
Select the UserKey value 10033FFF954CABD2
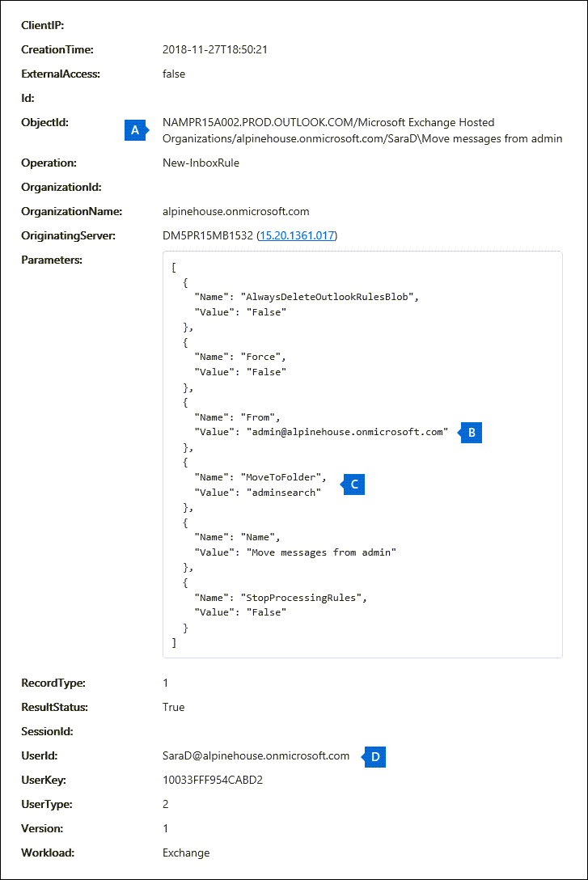click(213, 780)
